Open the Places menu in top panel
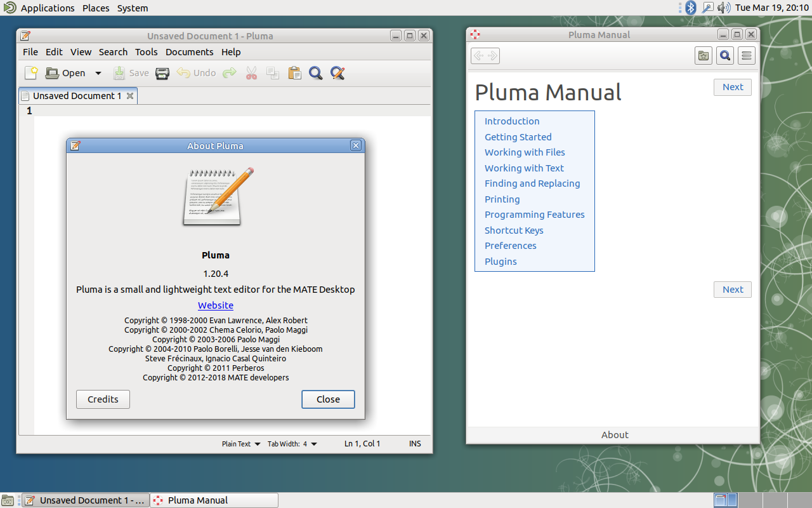This screenshot has width=812, height=508. point(96,8)
